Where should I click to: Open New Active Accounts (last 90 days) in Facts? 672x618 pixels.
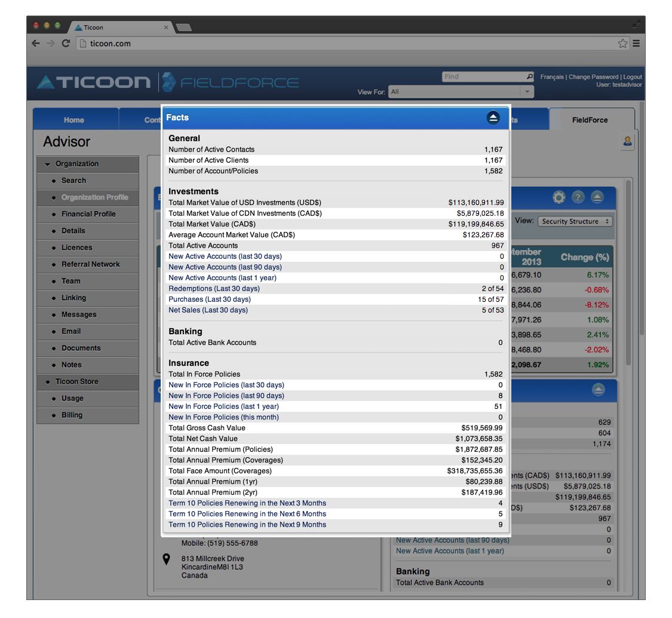pos(225,267)
